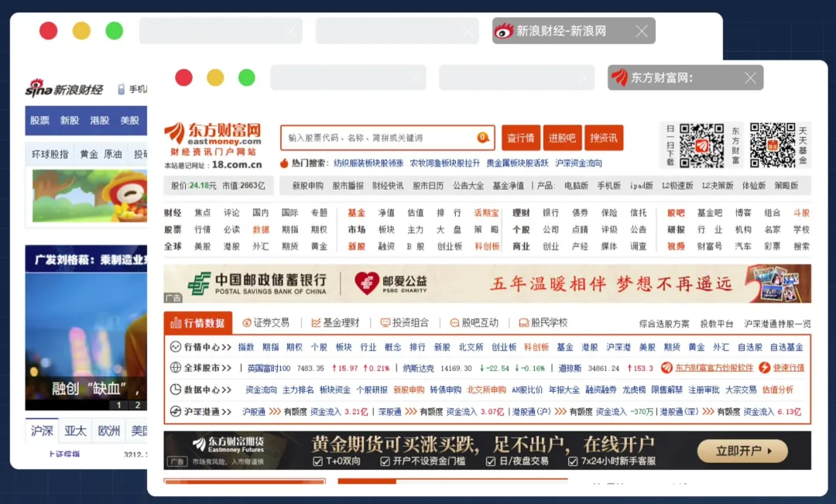
Task: Click the 东方财富 QR code
Action: [701, 145]
